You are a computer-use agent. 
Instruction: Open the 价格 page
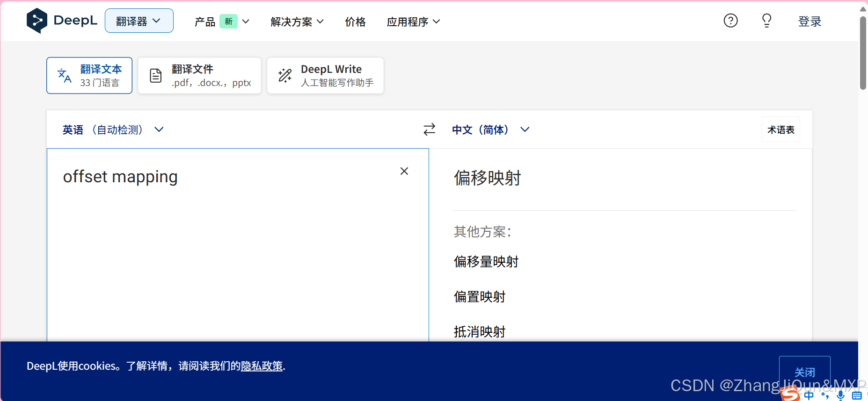point(355,21)
